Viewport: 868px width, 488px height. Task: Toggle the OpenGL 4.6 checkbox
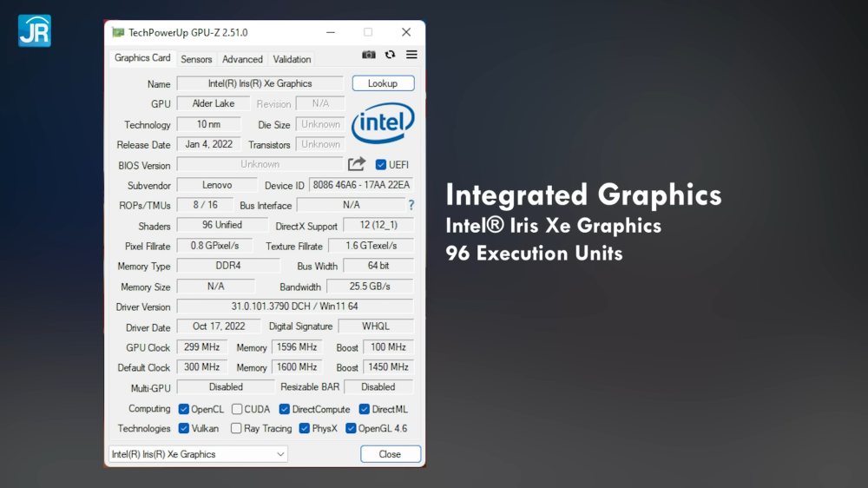pyautogui.click(x=351, y=428)
